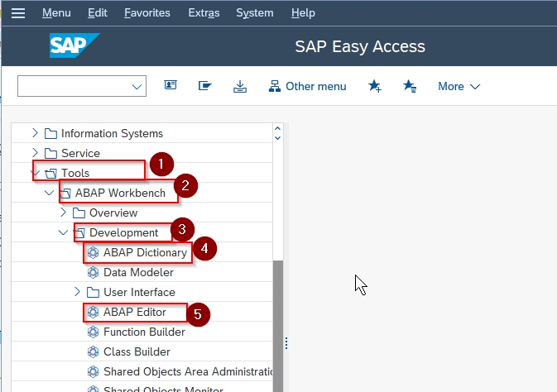Click the ABAP Workbench folder label

(x=121, y=194)
